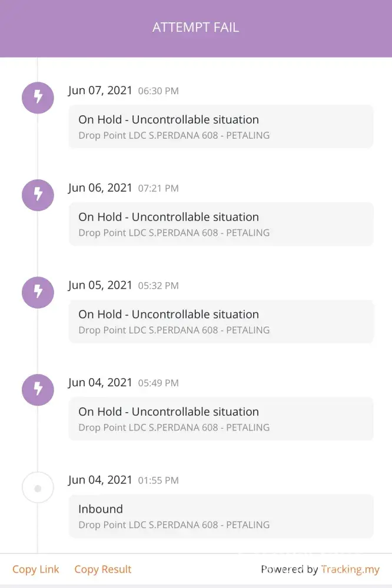Open the Jun 07 On Hold status card
Screen dimensions: 392x588
pyautogui.click(x=221, y=126)
